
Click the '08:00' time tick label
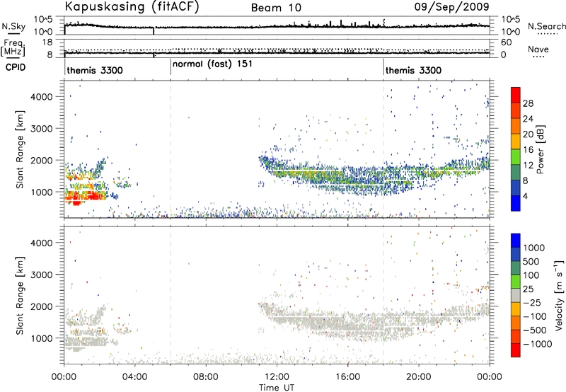pyautogui.click(x=206, y=377)
